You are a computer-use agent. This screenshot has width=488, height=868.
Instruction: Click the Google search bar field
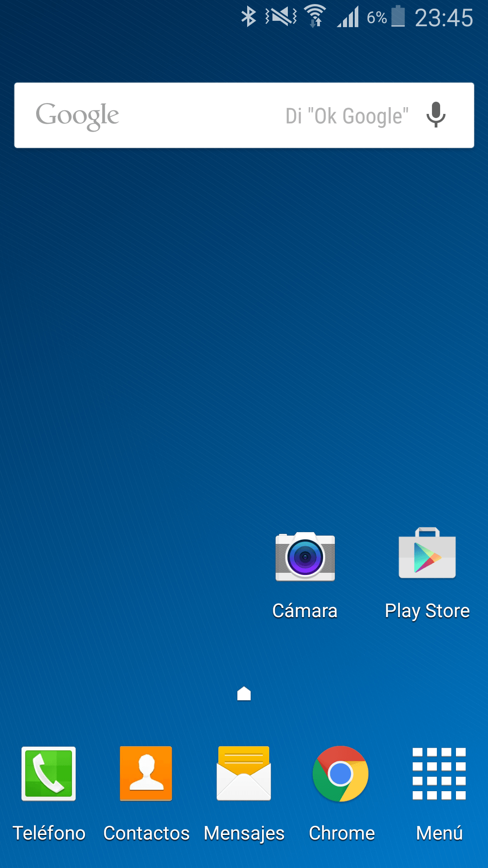coord(203,115)
